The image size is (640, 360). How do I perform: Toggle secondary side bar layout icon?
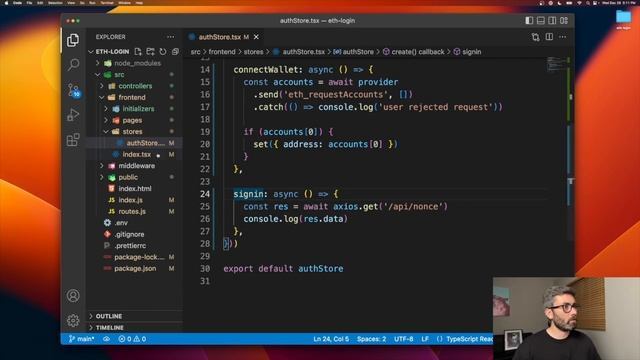point(552,20)
